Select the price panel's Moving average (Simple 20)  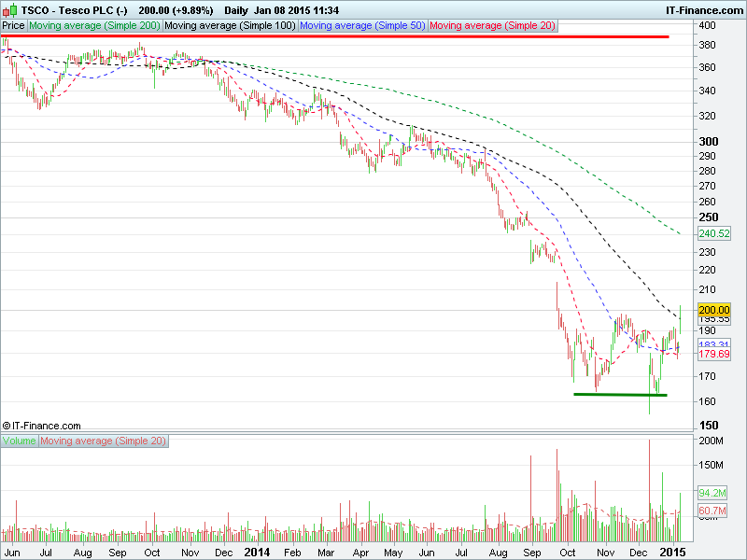coord(493,26)
